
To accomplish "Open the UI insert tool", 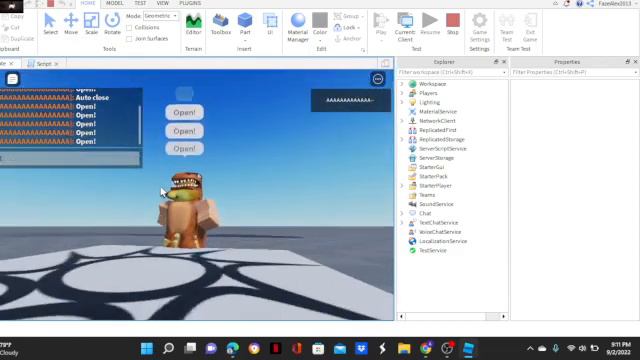I will (270, 24).
